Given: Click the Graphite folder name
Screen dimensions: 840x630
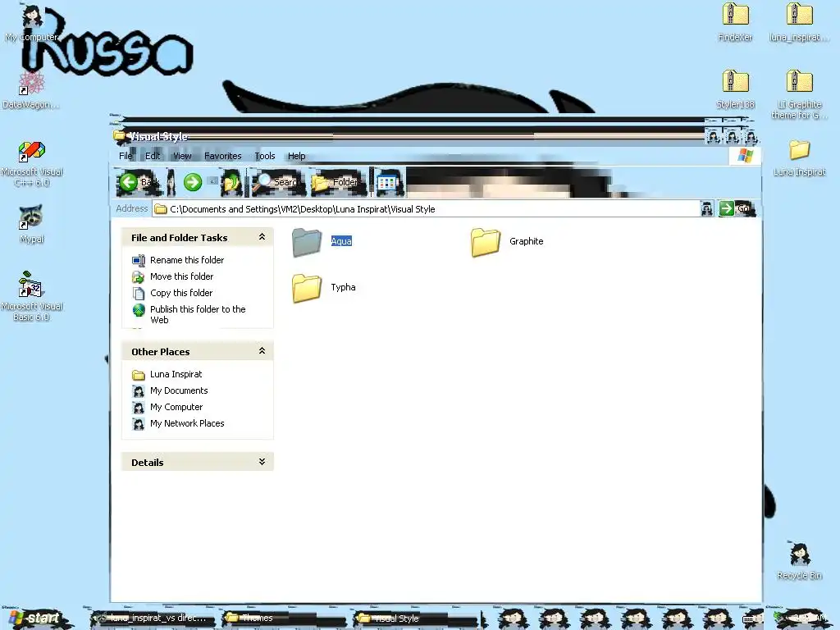Looking at the screenshot, I should pos(526,241).
